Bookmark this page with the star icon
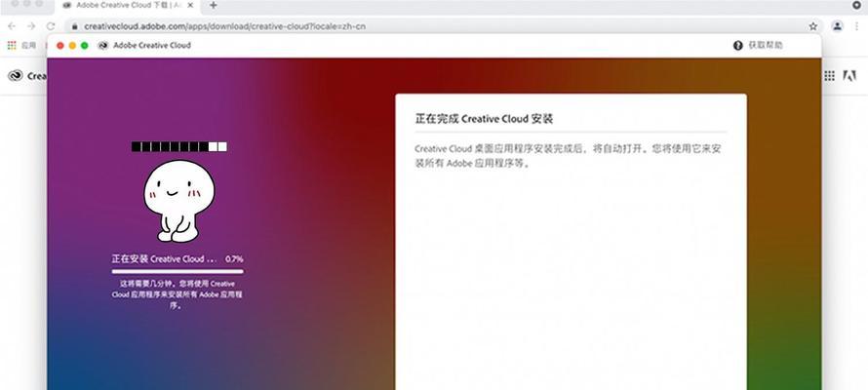Viewport: 868px width, 390px height. coord(812,26)
